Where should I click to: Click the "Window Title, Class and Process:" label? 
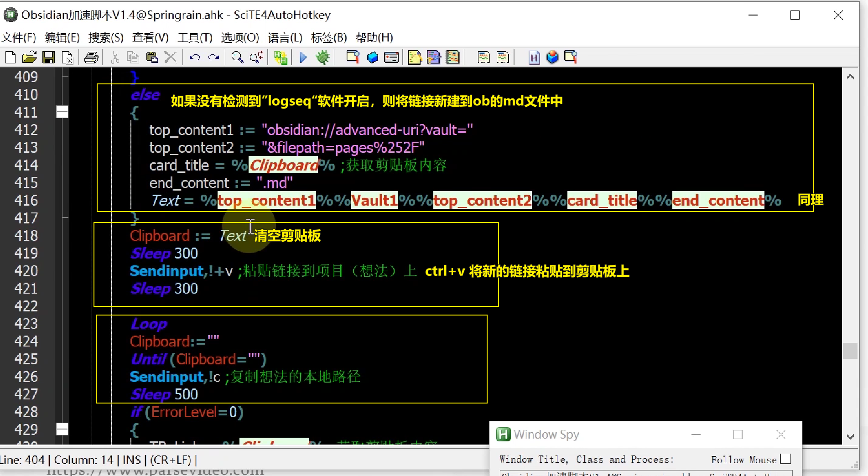[x=587, y=460]
